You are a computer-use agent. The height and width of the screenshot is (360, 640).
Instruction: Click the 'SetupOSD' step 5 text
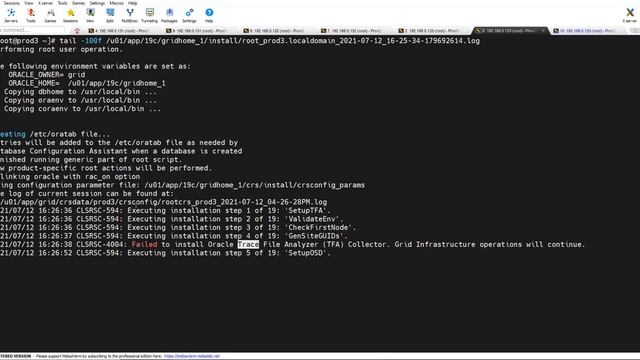click(307, 253)
